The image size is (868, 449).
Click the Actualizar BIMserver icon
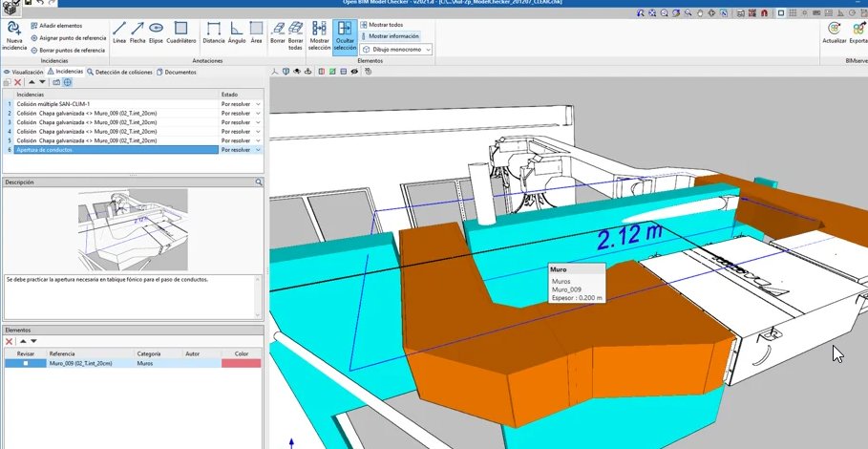834,32
